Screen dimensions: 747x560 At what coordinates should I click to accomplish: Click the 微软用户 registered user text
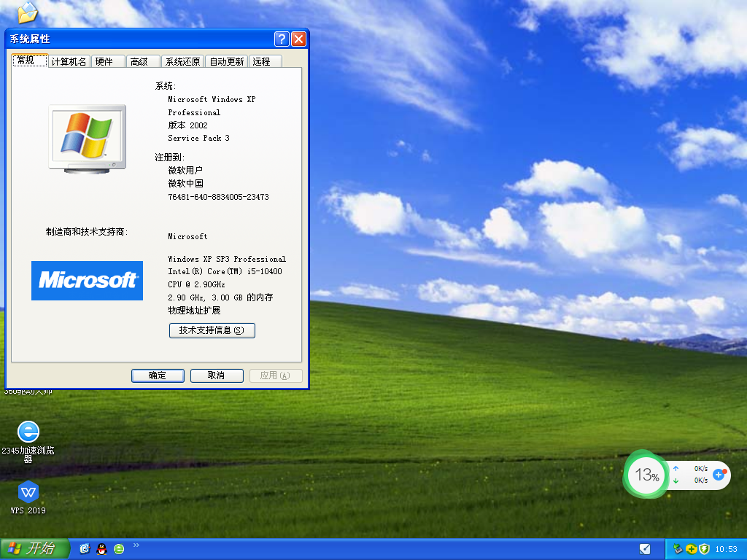pos(185,170)
